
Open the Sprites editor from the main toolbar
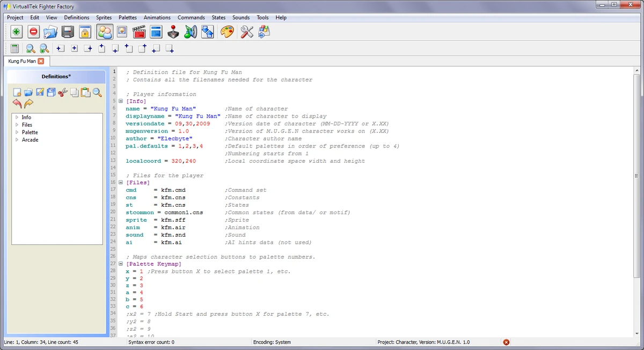pos(122,32)
